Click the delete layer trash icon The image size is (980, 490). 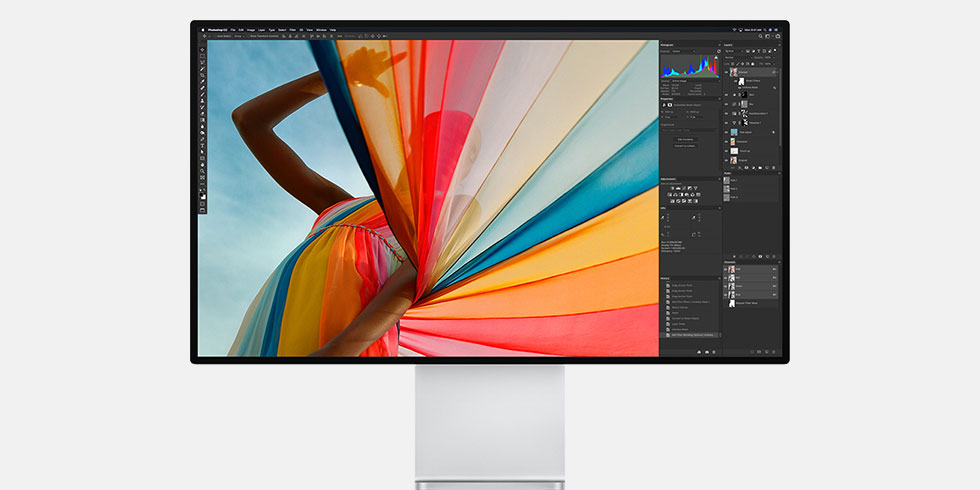[775, 167]
